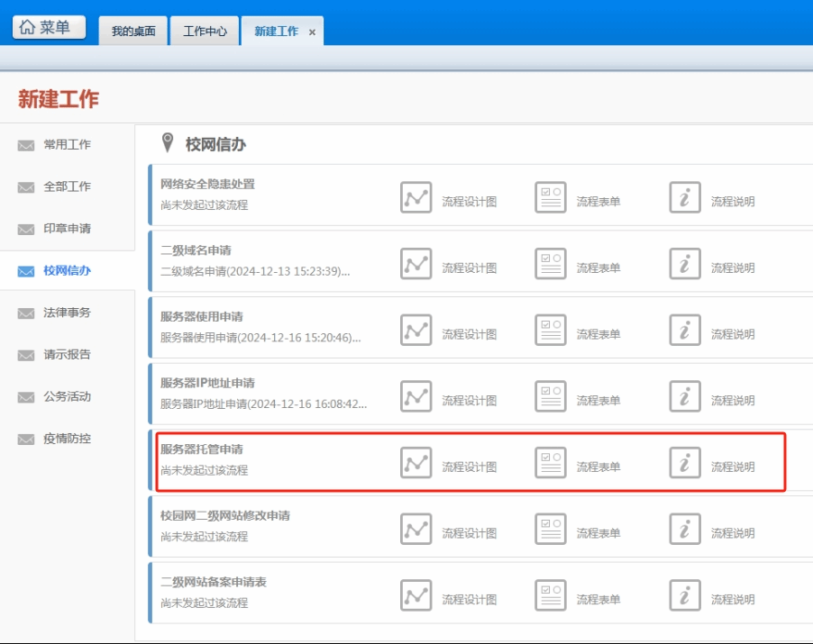Switch to 工作中心 tab
The image size is (813, 644).
pos(205,32)
